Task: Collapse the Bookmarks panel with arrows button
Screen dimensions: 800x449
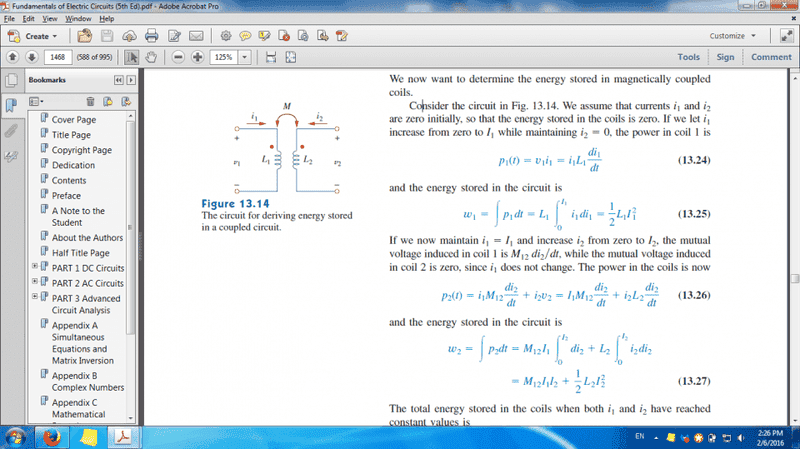Action: click(118, 80)
